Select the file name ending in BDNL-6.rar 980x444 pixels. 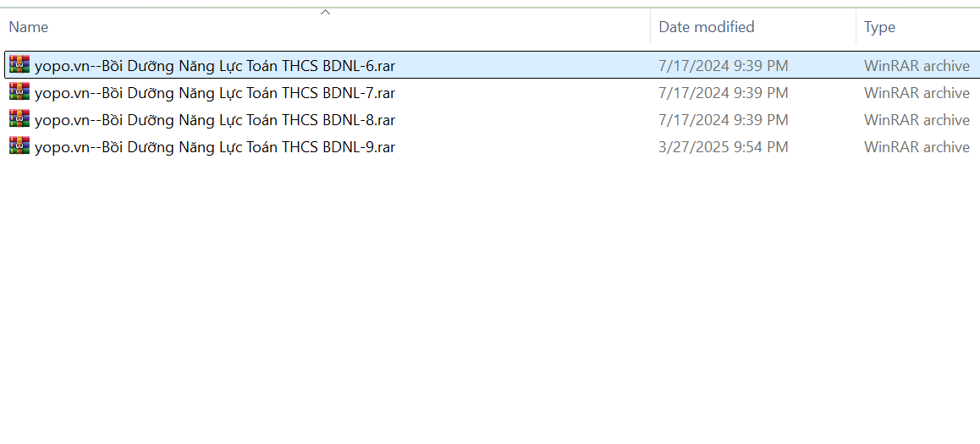click(214, 66)
